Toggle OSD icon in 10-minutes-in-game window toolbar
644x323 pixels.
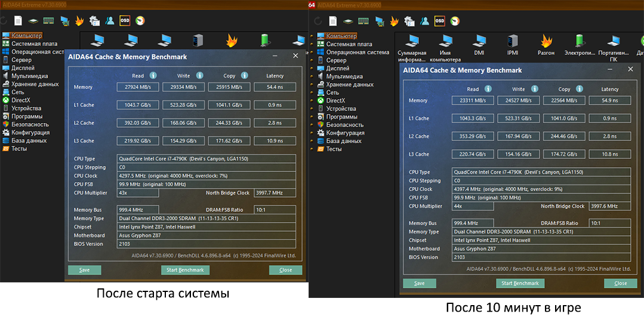pyautogui.click(x=439, y=21)
